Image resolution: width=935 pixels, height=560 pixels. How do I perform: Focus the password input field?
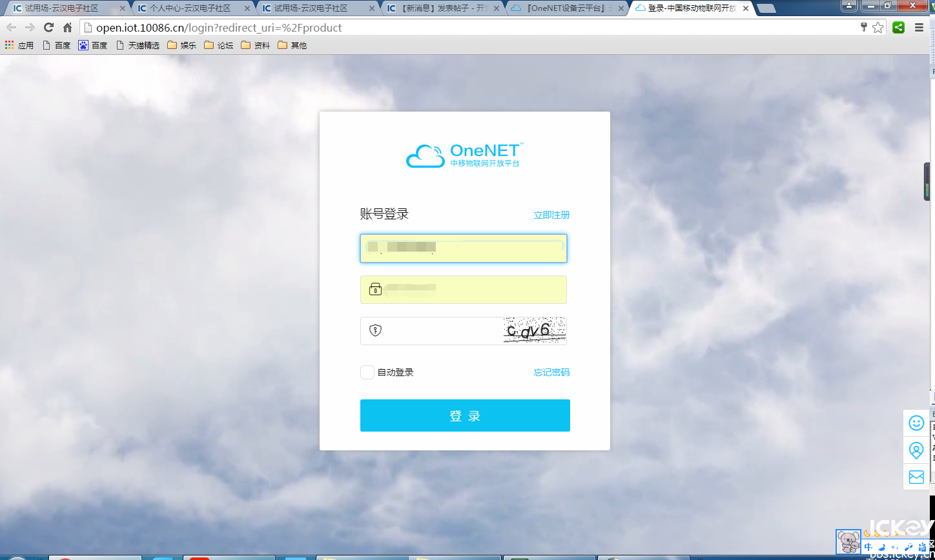pos(464,290)
